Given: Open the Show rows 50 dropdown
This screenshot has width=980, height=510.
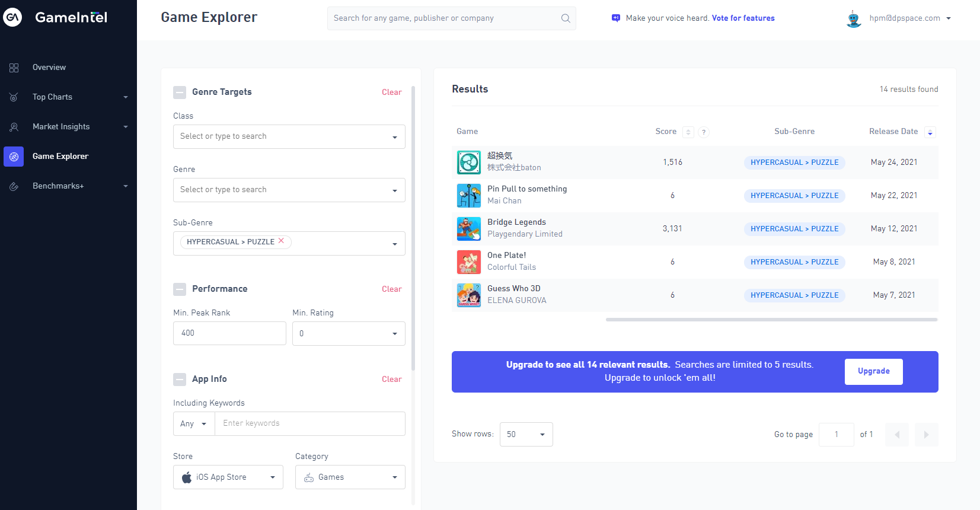Looking at the screenshot, I should point(526,435).
